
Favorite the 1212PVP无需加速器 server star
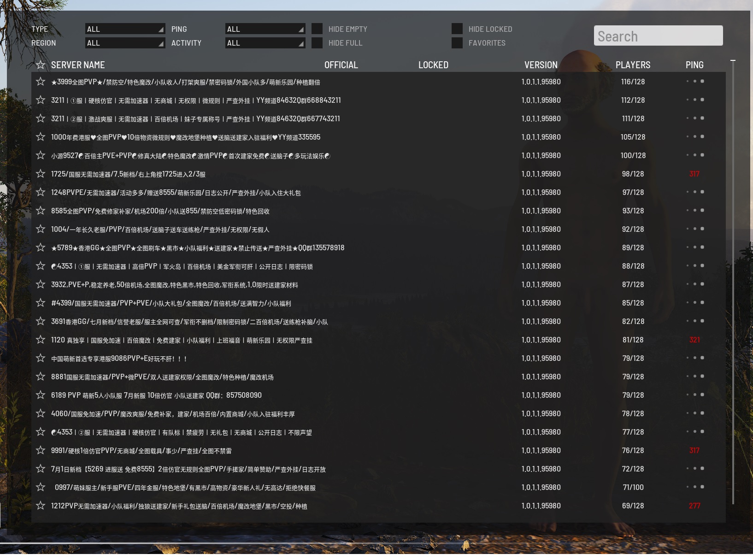click(x=41, y=506)
